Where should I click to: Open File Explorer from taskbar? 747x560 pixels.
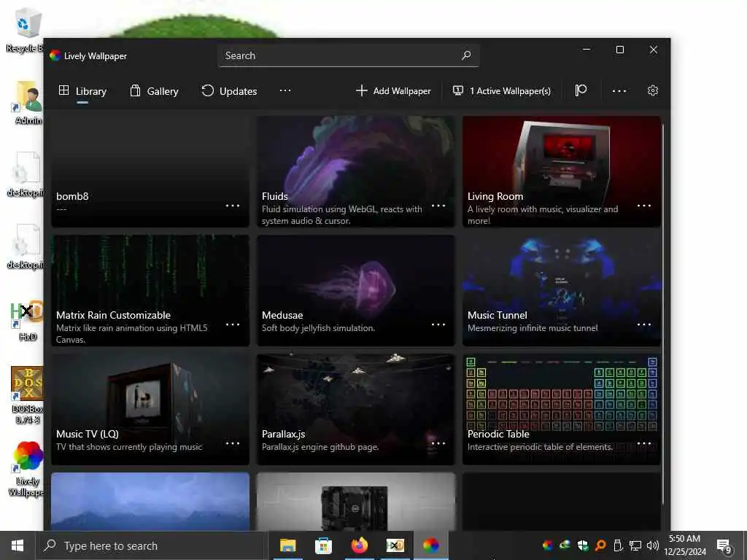click(287, 545)
